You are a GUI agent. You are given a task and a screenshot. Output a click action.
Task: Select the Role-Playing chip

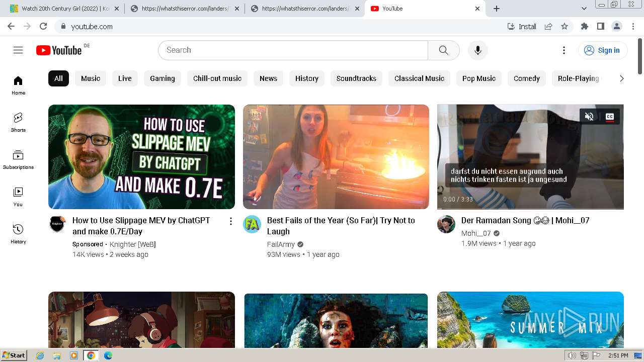point(578,78)
